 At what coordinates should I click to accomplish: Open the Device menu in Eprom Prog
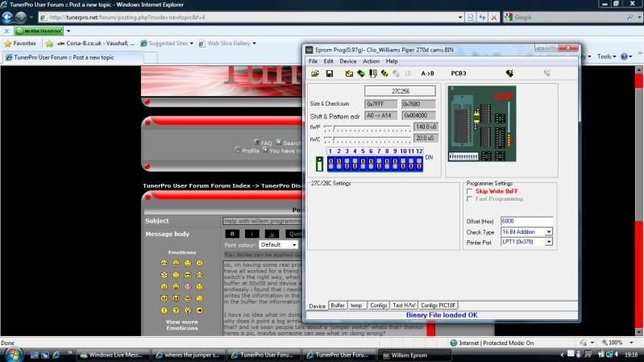tap(348, 61)
